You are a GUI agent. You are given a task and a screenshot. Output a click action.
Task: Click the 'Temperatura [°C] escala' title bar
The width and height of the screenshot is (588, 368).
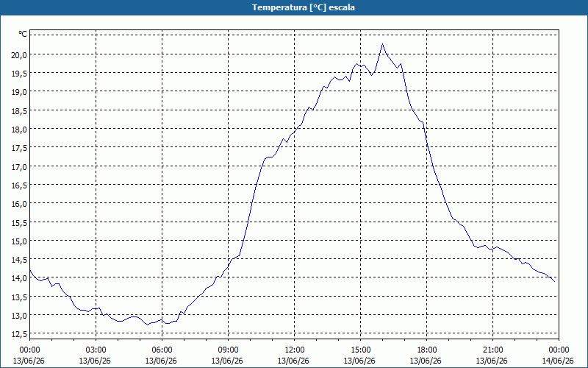[294, 7]
